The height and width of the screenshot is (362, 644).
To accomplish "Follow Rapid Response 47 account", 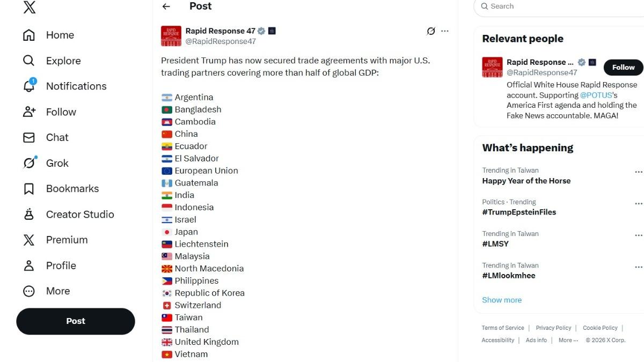I will click(623, 67).
